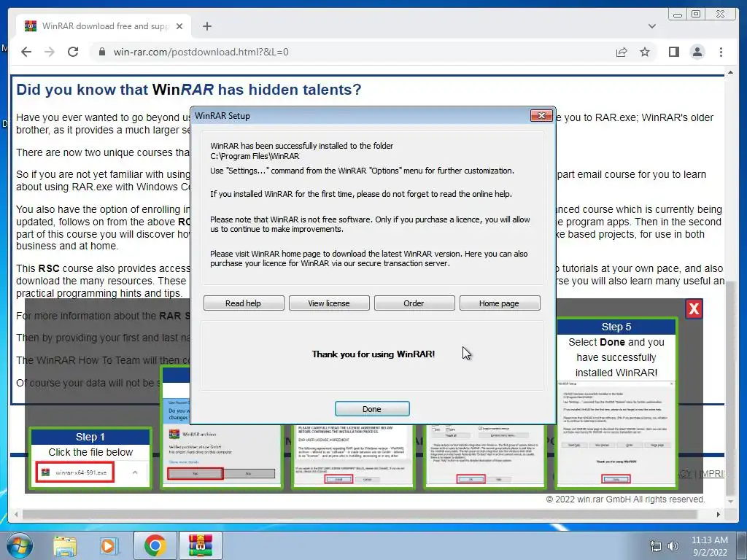747x560 pixels.
Task: Open Read help in WinRAR Setup
Action: [x=244, y=303]
